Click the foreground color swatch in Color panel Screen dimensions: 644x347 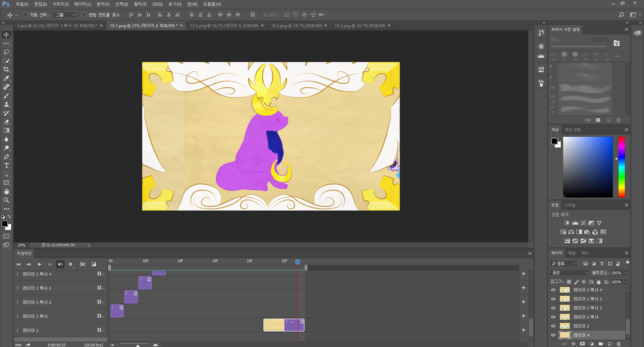click(x=554, y=141)
